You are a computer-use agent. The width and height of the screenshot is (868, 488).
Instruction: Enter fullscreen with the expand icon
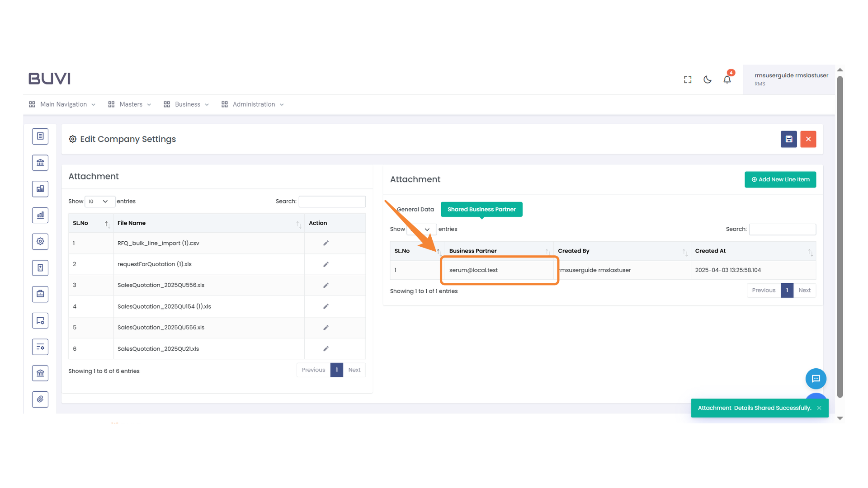[688, 80]
